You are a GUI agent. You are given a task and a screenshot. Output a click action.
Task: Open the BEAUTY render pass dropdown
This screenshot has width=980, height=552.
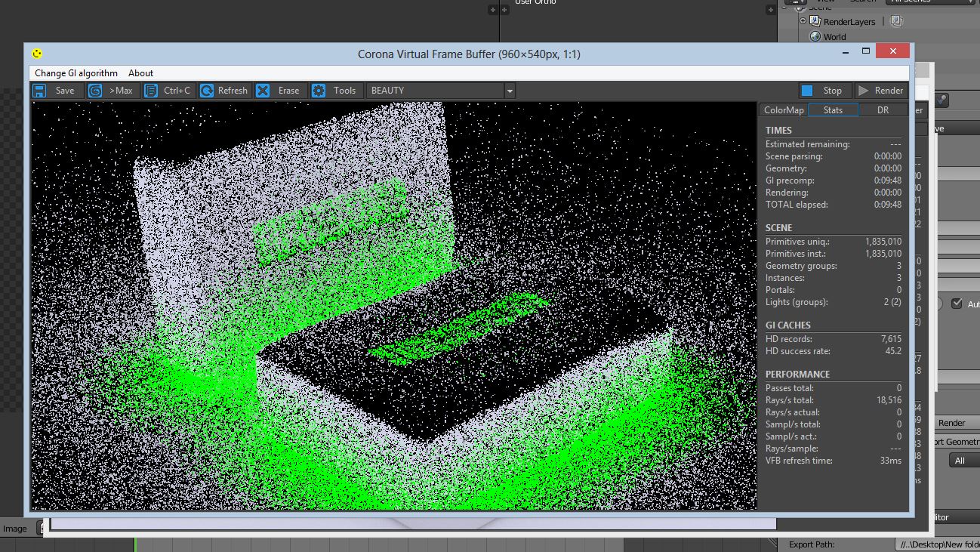pos(441,91)
